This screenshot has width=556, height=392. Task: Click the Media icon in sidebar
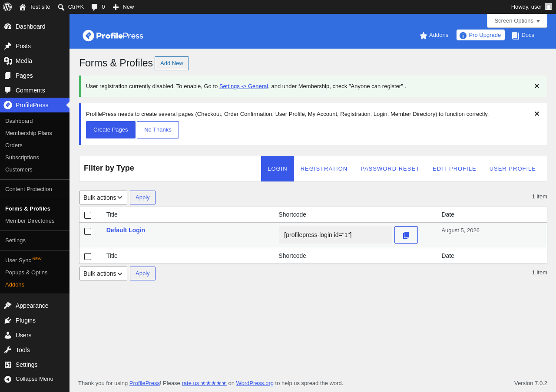[8, 61]
